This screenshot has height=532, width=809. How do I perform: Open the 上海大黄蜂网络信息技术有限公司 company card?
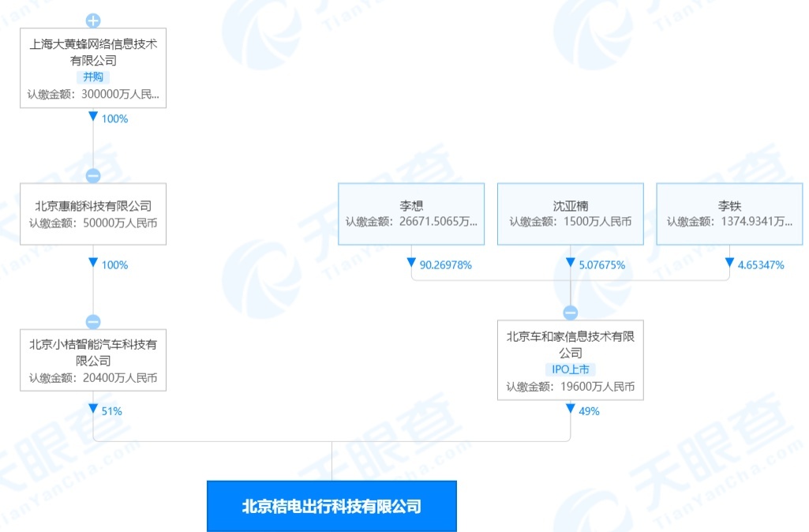[x=93, y=68]
